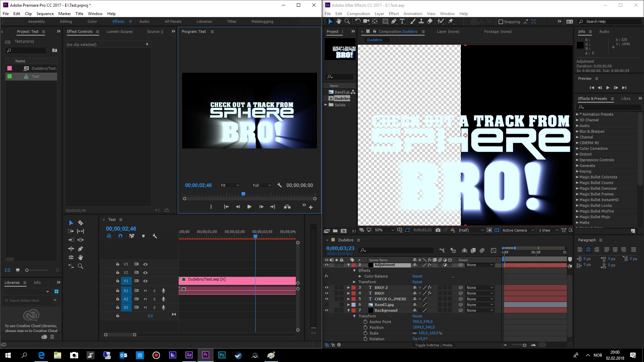Click the Zoom tool in Premiere tools panel
Viewport: 644px width, 362px height.
80,266
